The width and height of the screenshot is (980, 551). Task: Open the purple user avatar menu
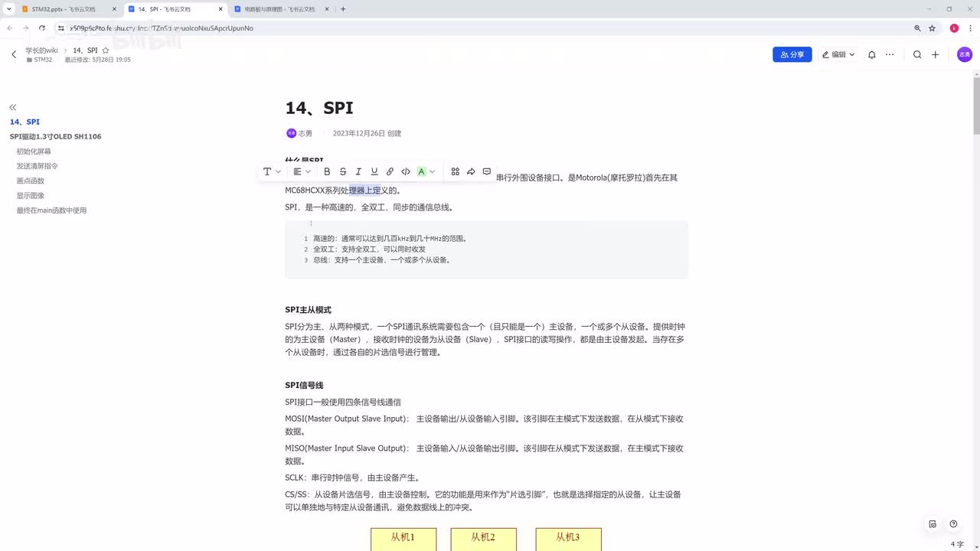pyautogui.click(x=965, y=54)
